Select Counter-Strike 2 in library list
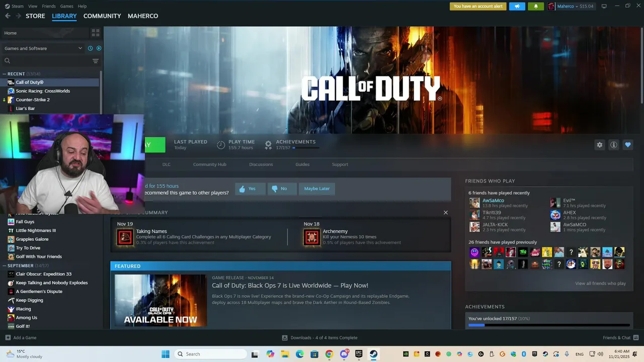 (x=33, y=100)
